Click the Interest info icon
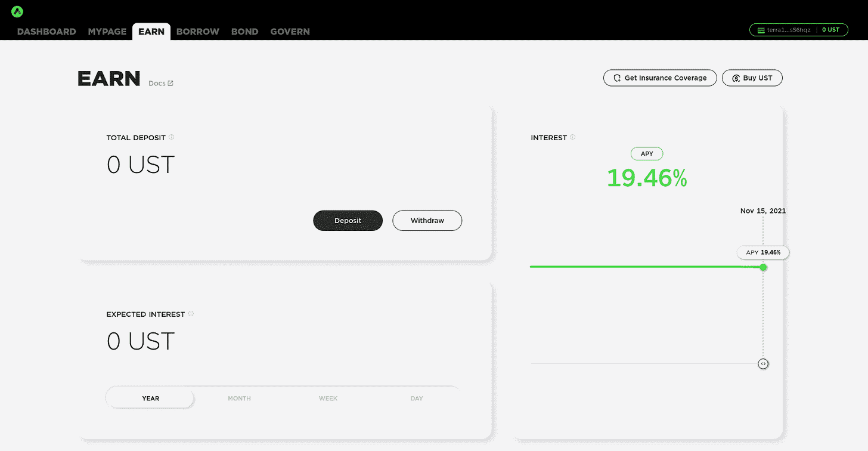This screenshot has height=451, width=868. pos(572,137)
